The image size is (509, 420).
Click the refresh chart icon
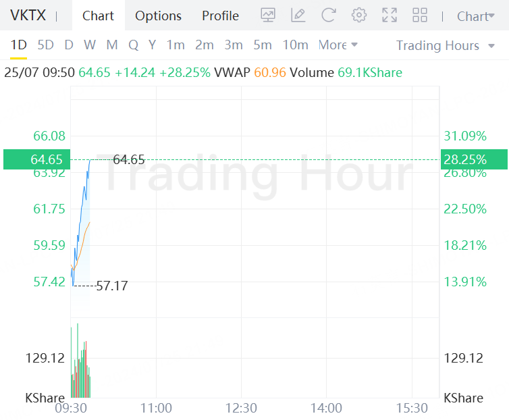[x=329, y=15]
